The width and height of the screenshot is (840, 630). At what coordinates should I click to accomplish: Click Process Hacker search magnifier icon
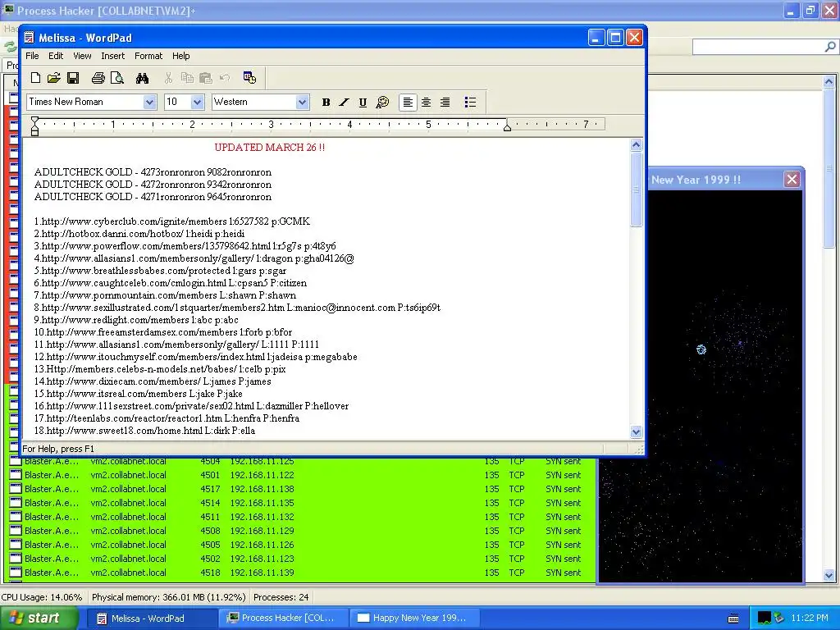point(830,47)
